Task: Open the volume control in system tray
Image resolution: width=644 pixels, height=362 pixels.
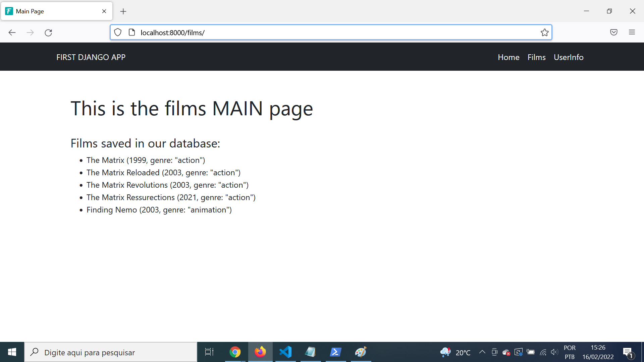Action: pyautogui.click(x=554, y=352)
